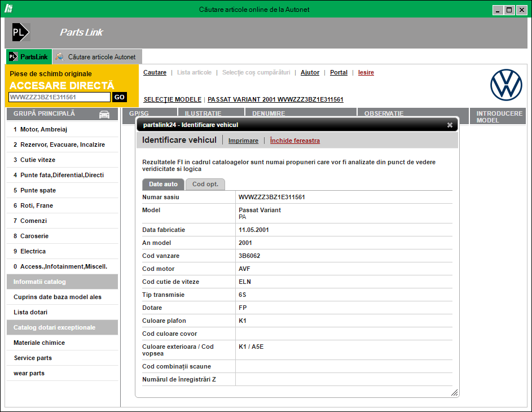Click the search icon on Căutare articole tab
This screenshot has width=532, height=412.
tap(60, 56)
